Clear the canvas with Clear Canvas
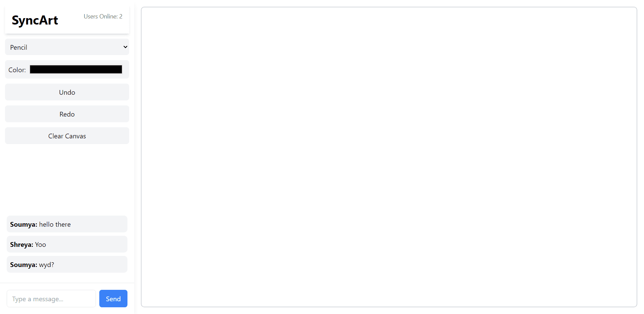644x314 pixels. pos(67,136)
